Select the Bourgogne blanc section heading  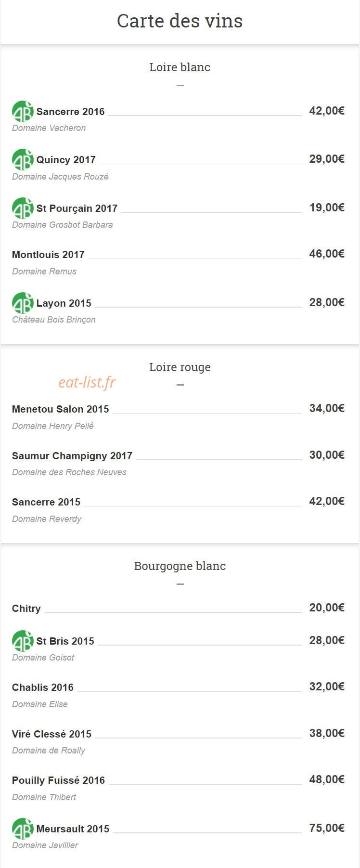[x=180, y=566]
